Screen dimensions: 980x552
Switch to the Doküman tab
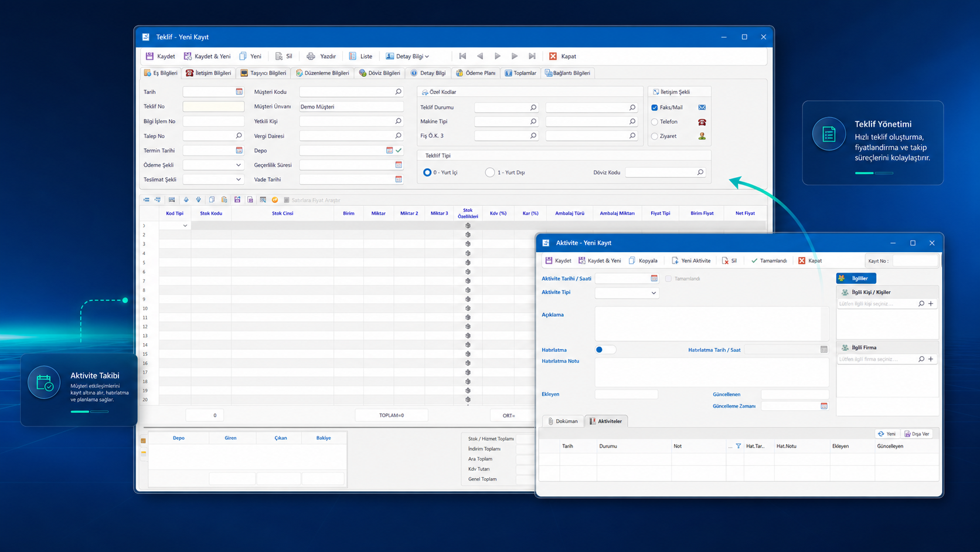pos(563,421)
